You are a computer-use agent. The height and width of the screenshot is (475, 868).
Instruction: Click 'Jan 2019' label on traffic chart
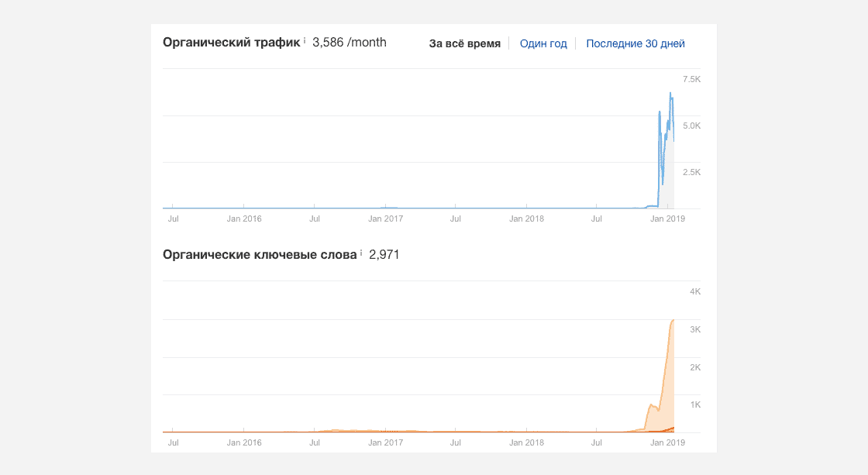click(667, 219)
